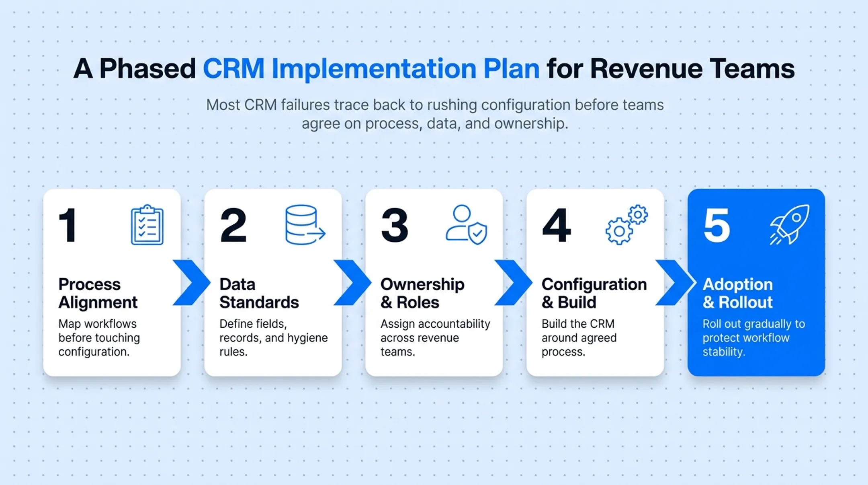Click 'A Phased' at title start

[x=135, y=68]
